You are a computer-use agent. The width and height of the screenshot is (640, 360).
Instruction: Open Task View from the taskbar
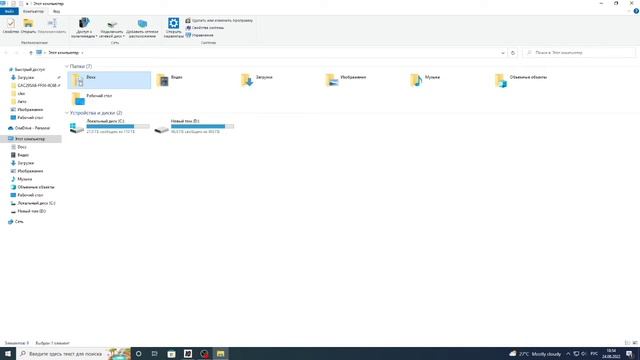click(x=154, y=353)
